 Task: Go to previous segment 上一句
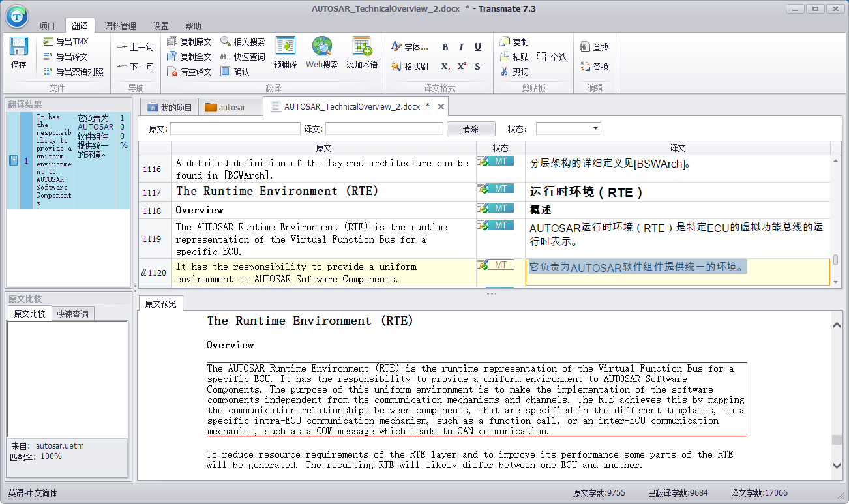point(135,47)
